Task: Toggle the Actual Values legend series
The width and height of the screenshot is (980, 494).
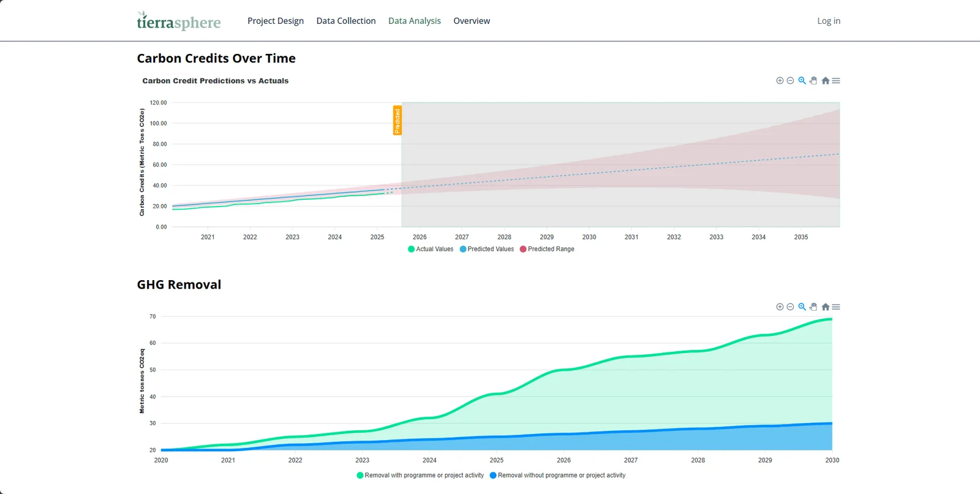Action: click(431, 249)
